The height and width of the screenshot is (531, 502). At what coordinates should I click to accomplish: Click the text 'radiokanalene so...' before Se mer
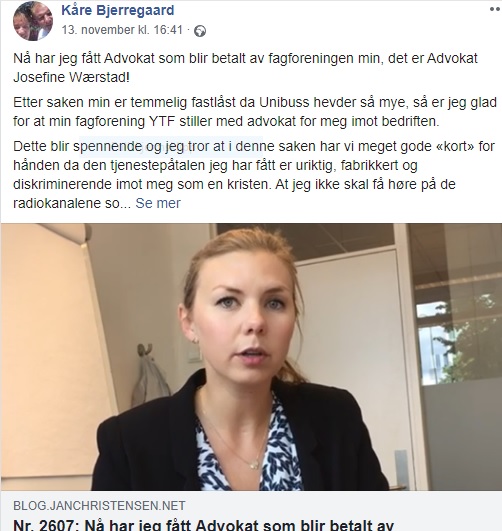click(72, 203)
